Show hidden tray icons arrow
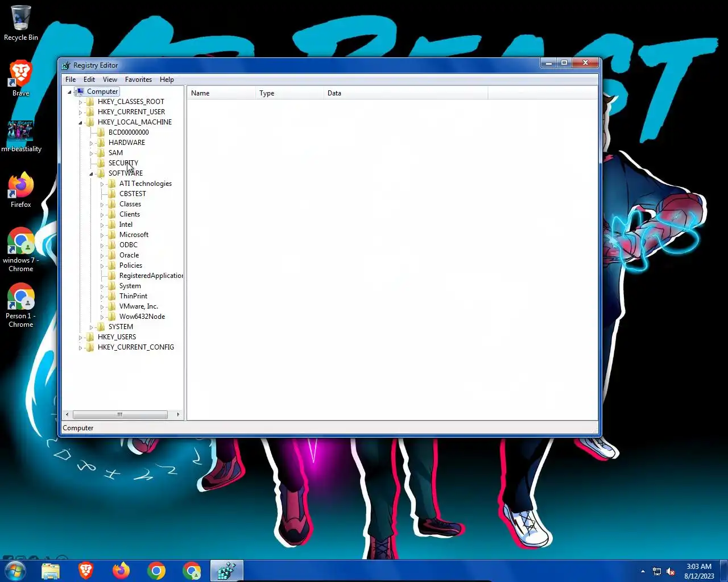This screenshot has width=728, height=582. [x=643, y=571]
